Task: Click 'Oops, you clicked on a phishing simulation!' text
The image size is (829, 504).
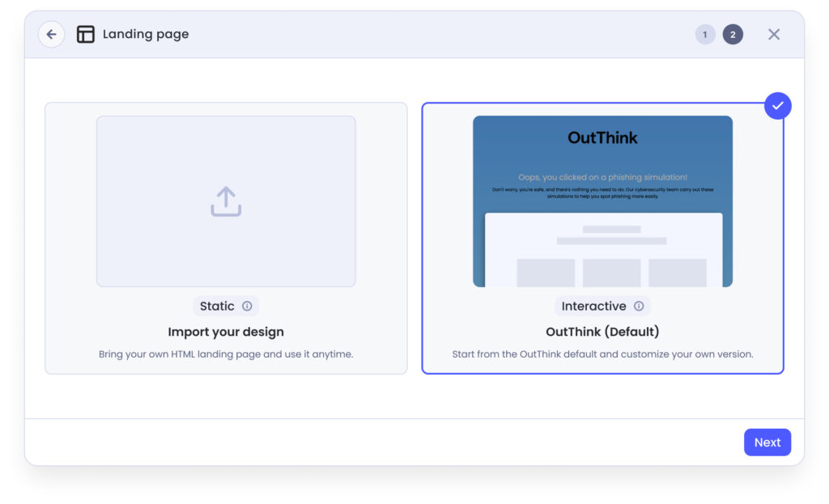Action: coord(602,177)
